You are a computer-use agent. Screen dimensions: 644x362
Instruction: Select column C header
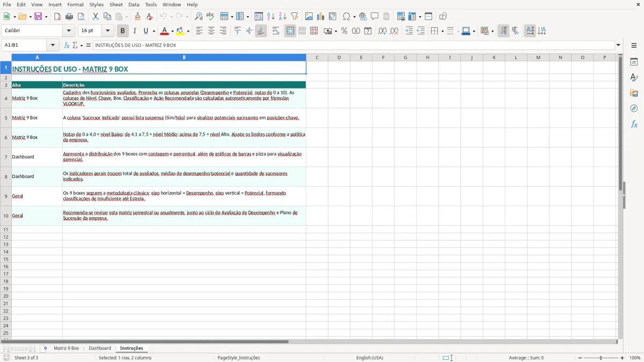tap(317, 57)
